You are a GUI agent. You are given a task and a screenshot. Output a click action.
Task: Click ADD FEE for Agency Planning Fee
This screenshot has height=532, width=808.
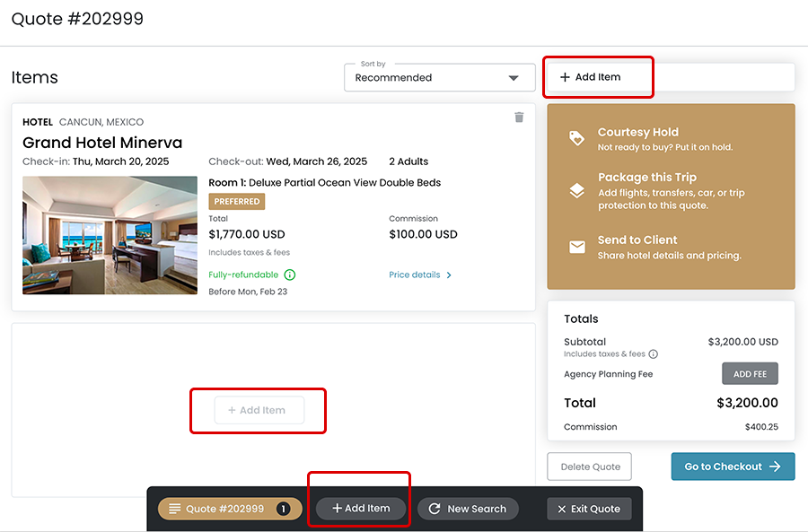(750, 374)
